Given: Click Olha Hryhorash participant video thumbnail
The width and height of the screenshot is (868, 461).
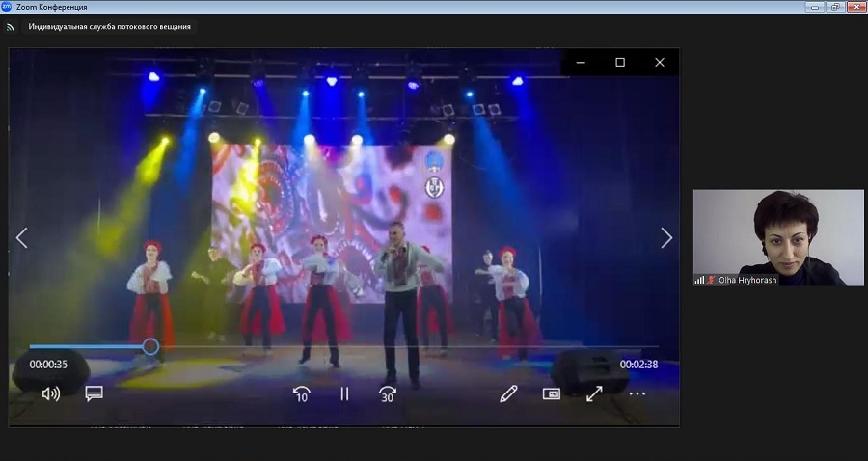Looking at the screenshot, I should click(778, 237).
